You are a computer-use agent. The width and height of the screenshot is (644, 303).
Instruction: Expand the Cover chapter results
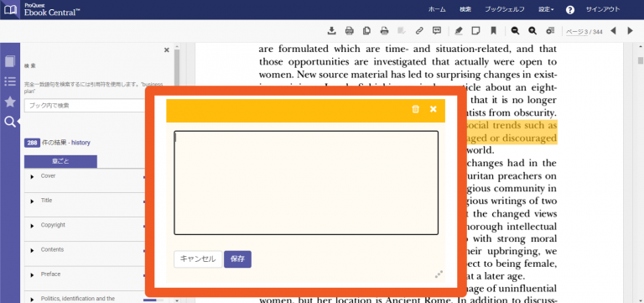(32, 177)
